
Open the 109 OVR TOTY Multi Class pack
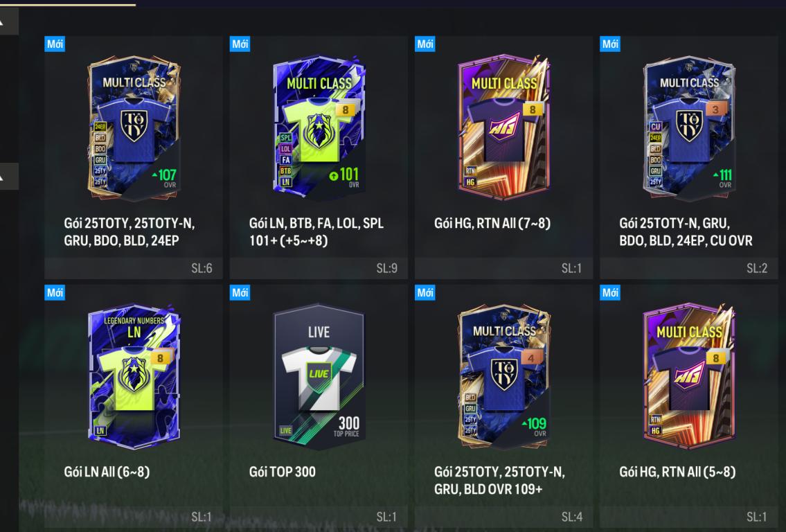[504, 376]
